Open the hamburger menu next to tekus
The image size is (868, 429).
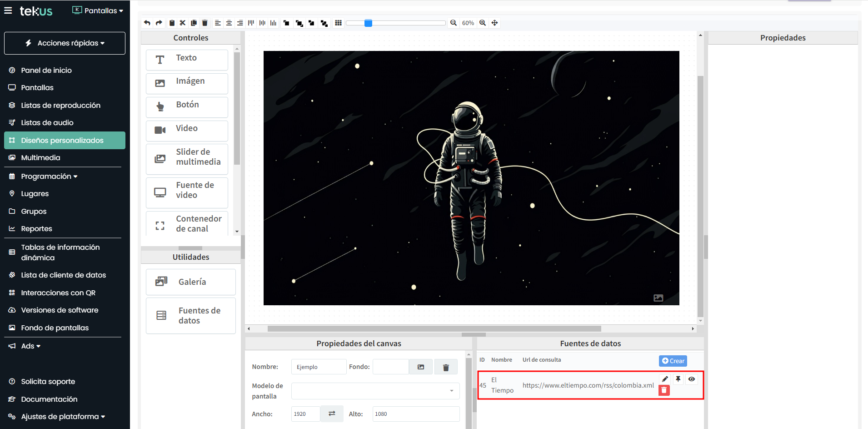(x=8, y=10)
